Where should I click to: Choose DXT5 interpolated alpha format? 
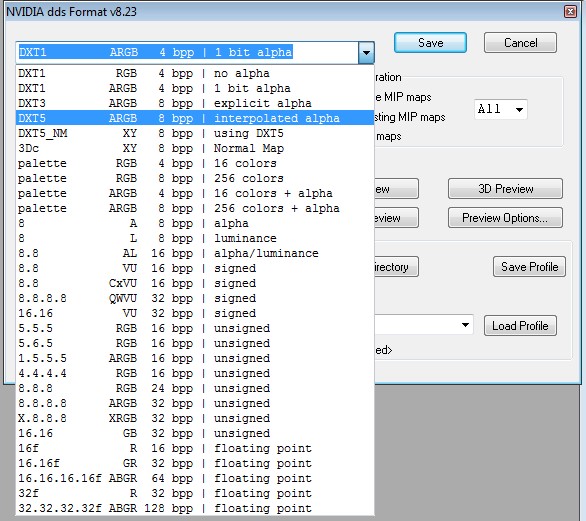(195, 118)
